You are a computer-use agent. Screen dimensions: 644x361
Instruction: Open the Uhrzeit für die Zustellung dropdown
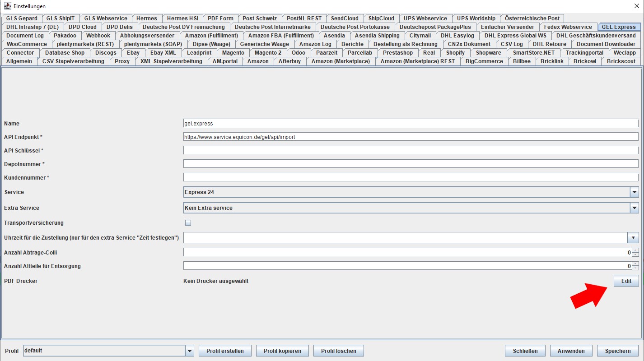click(x=633, y=238)
